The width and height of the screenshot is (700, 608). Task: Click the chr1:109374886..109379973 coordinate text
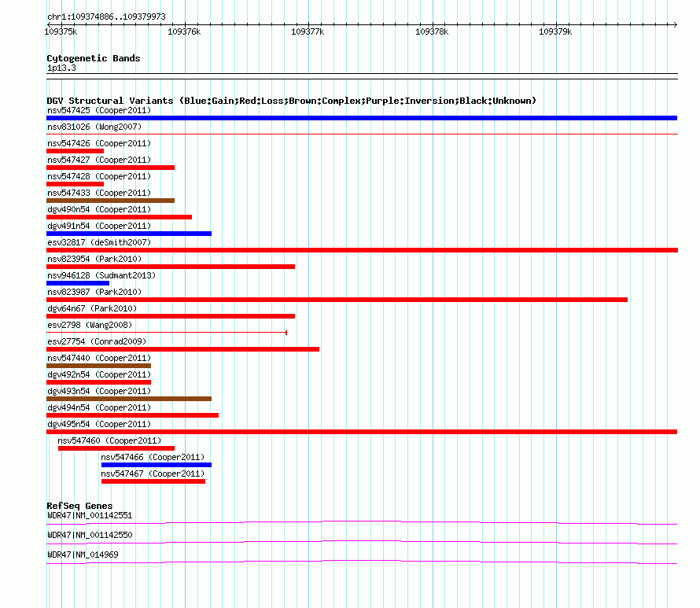(x=106, y=17)
